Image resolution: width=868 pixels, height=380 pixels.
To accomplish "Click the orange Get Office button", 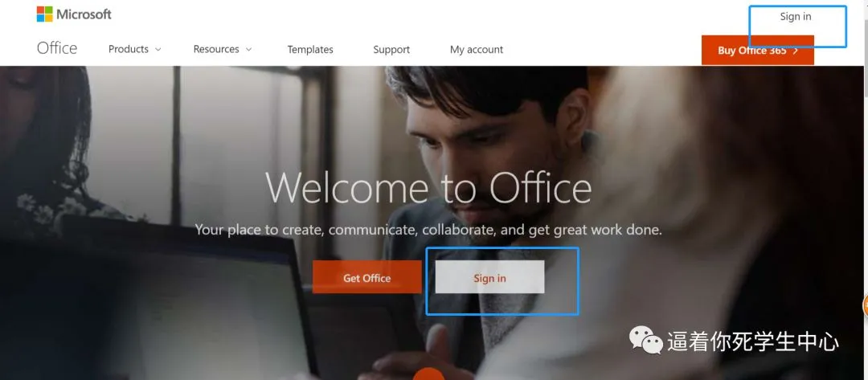I will (x=367, y=277).
